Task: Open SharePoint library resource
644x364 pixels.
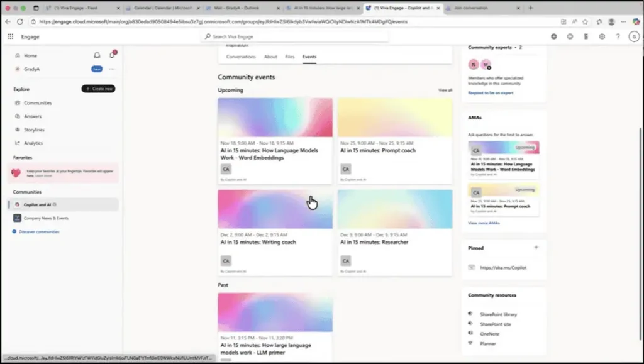Action: 498,315
